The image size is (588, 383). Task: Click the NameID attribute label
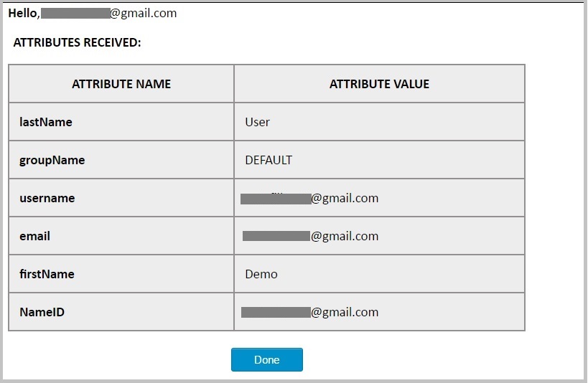[x=42, y=312]
